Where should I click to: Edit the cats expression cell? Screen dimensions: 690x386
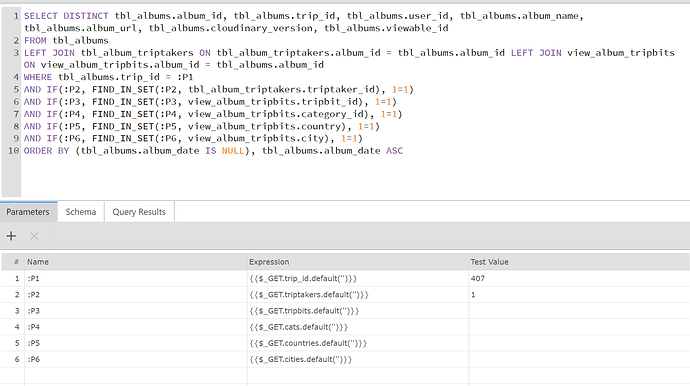[357, 327]
